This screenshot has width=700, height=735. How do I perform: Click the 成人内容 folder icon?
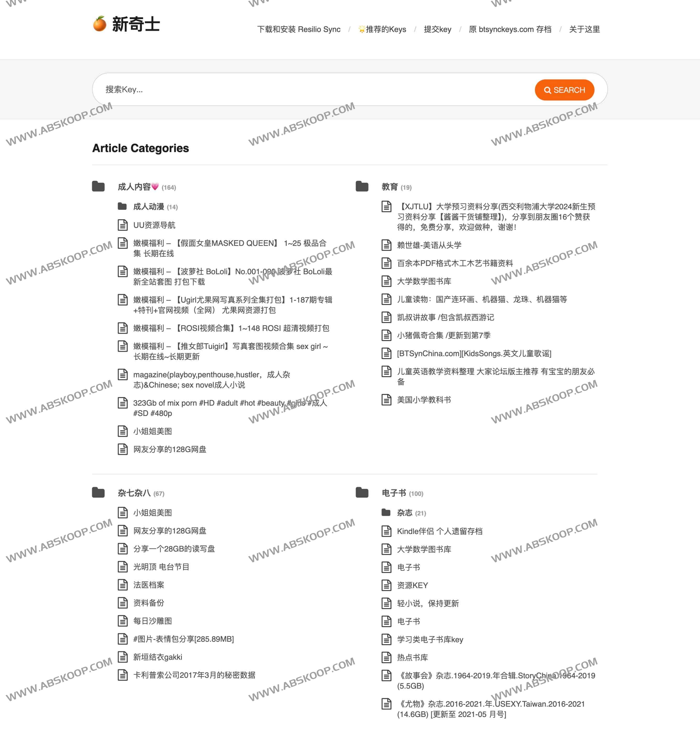[x=98, y=187]
